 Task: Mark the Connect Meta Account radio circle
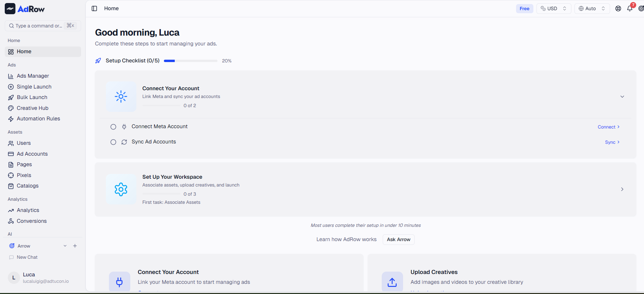point(113,127)
